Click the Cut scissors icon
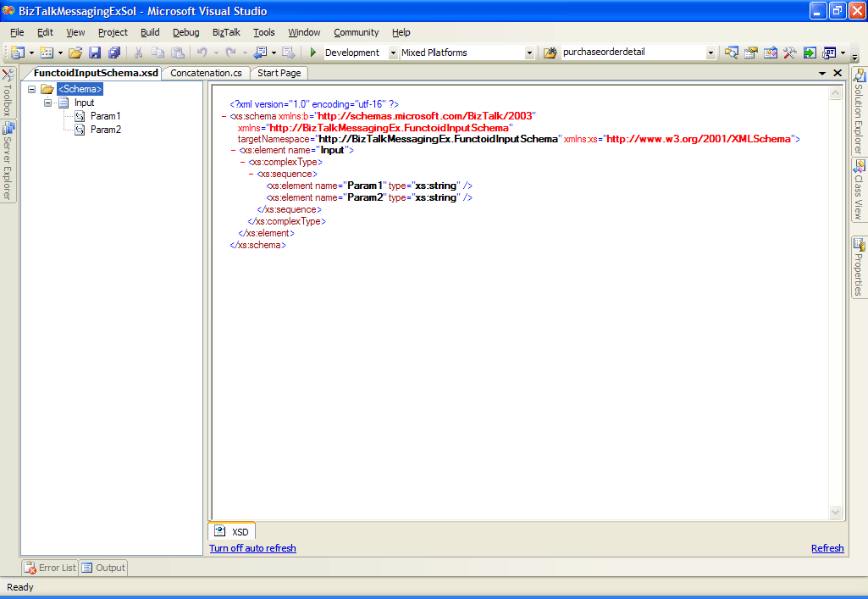This screenshot has height=599, width=868. (x=138, y=53)
